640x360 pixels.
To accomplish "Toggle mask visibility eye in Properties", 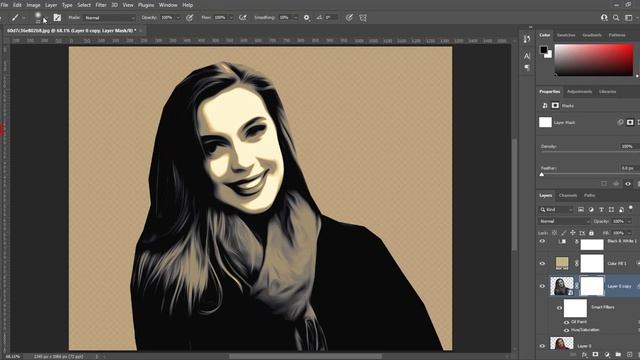I will click(x=628, y=184).
